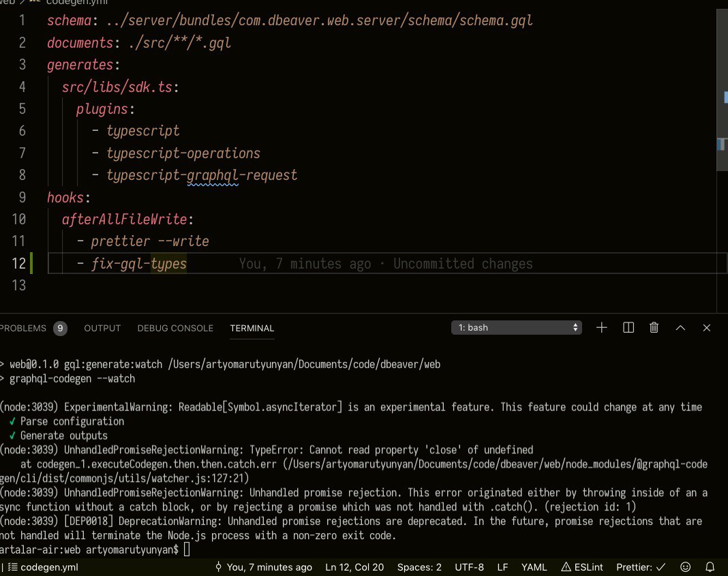Viewport: 728px width, 576px height.
Task: Click the './src/**/*.gql' documents value
Action: point(179,43)
